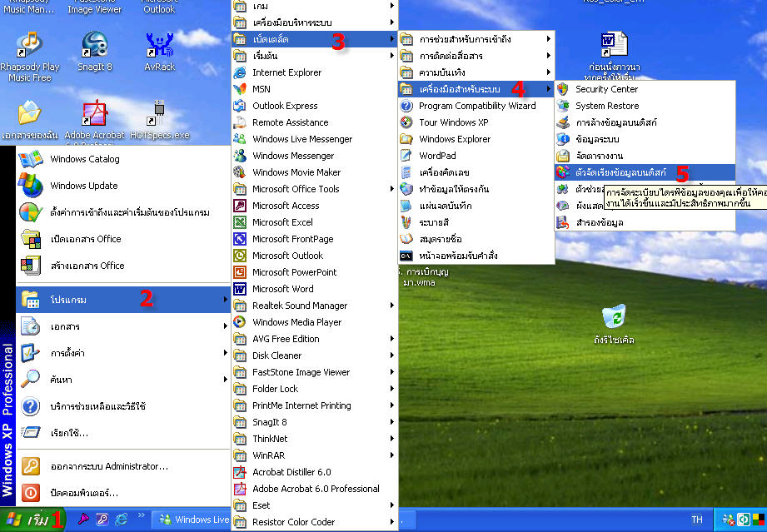The width and height of the screenshot is (767, 532).
Task: Open เบ็ดเตล็ด (Accessories) submenu
Action: tap(315, 39)
